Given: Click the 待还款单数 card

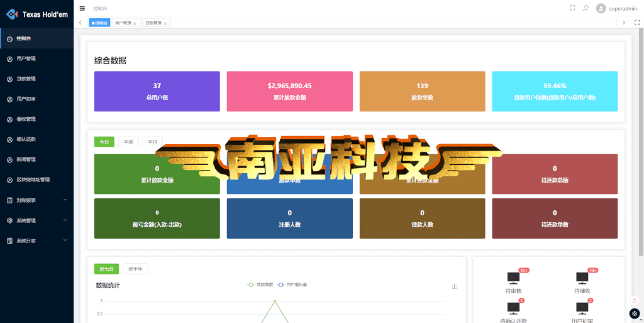Looking at the screenshot, I should click(x=555, y=218).
